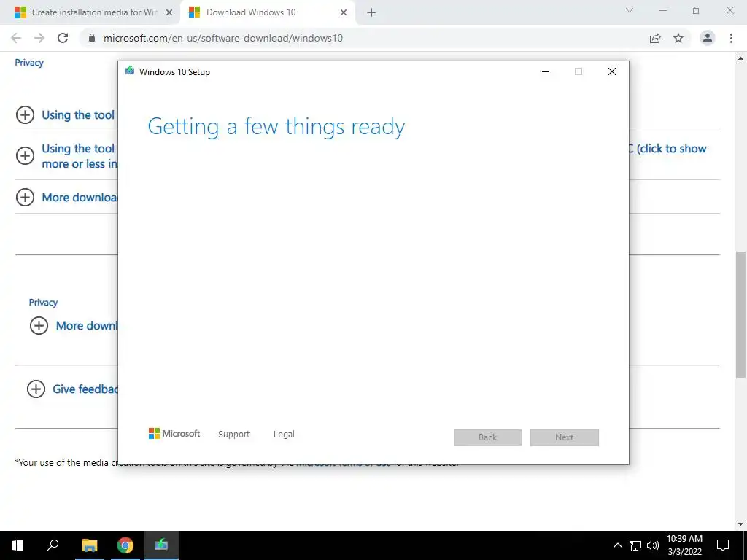Click the Windows 10 Setup title icon

click(129, 71)
